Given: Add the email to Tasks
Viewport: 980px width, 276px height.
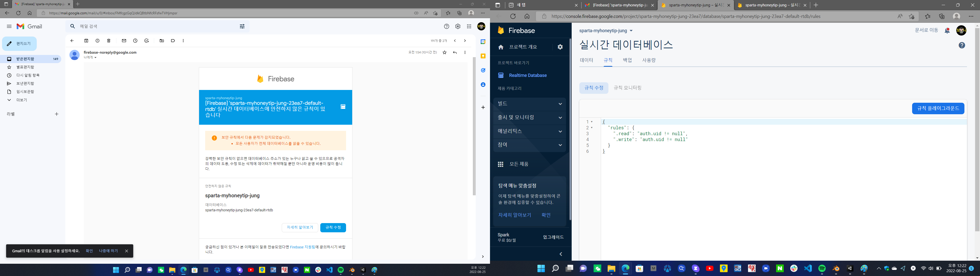Looking at the screenshot, I should 146,41.
